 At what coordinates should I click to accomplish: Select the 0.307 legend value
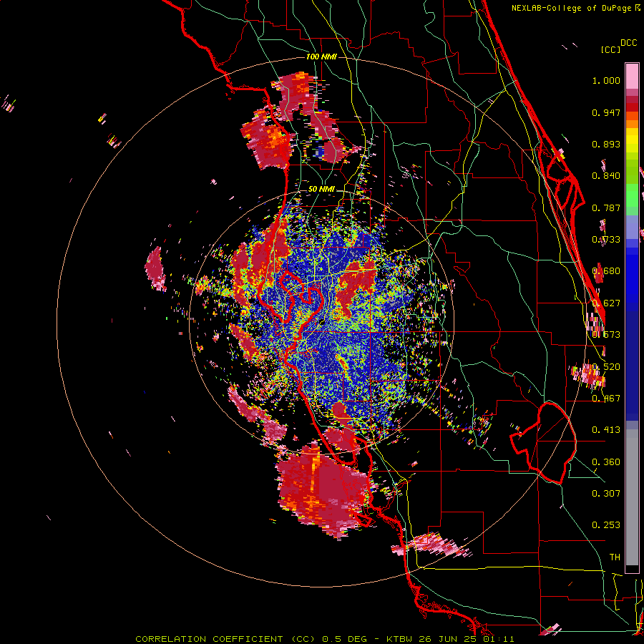(606, 493)
